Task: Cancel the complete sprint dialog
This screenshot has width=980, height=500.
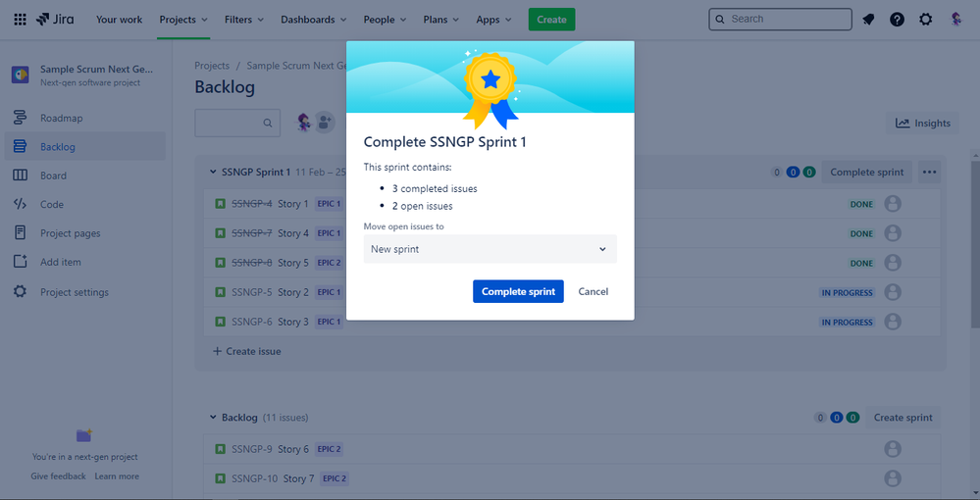Action: pos(593,291)
